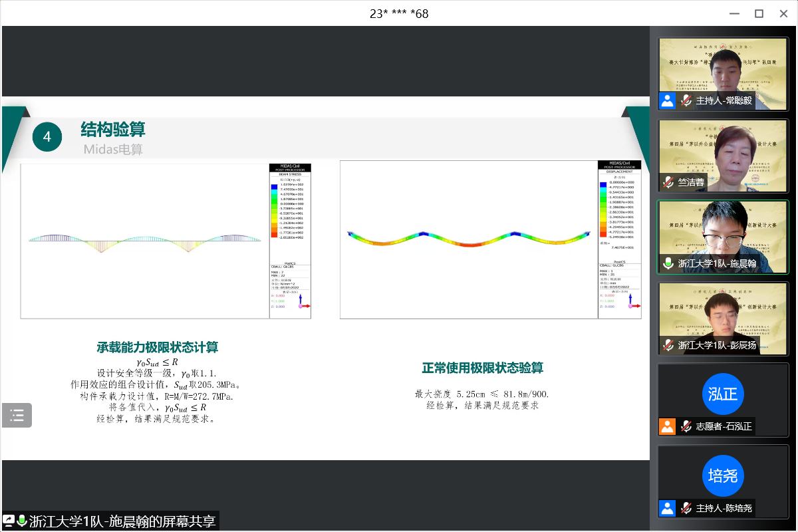
Task: Click the 泓正 round avatar
Action: (722, 394)
